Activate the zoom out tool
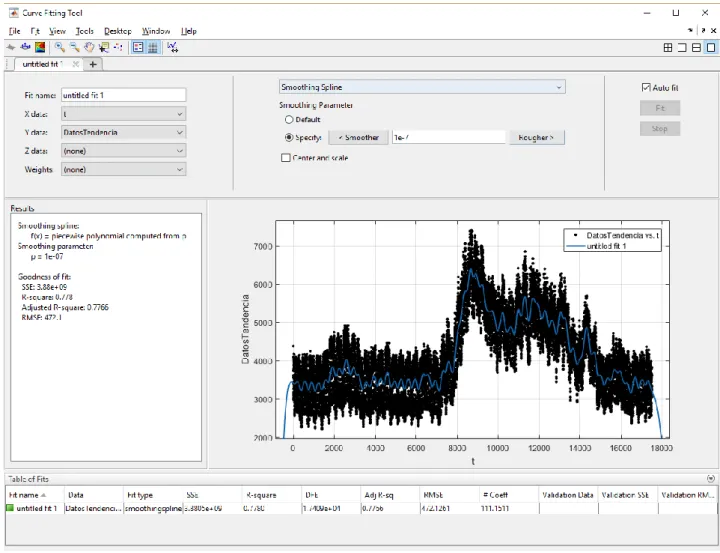 pos(74,47)
